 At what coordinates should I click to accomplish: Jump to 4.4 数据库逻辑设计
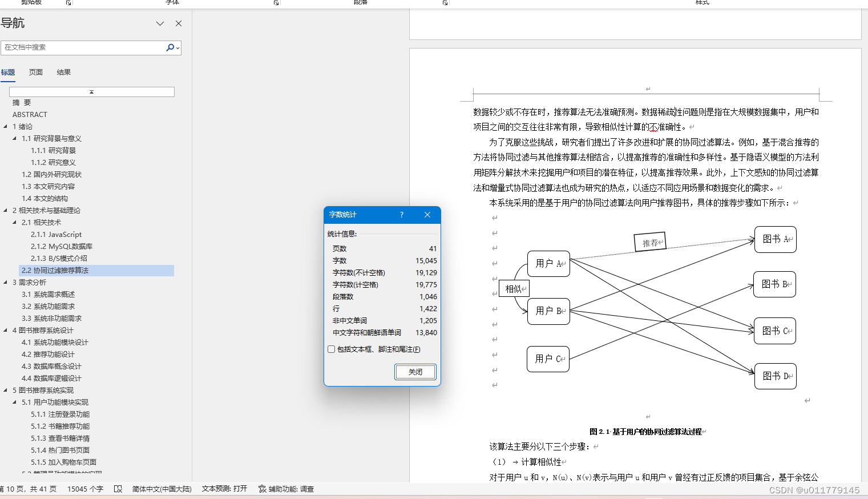[x=51, y=379]
